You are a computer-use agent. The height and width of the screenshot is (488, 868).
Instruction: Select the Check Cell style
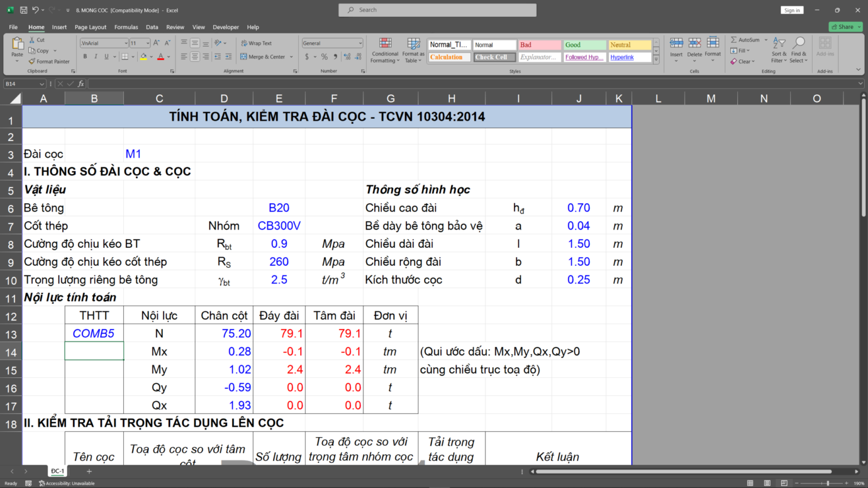coord(494,57)
